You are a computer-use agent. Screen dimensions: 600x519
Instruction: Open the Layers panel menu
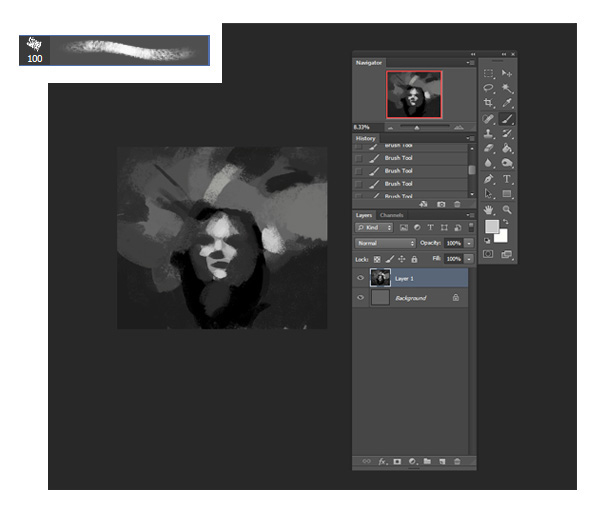click(471, 215)
